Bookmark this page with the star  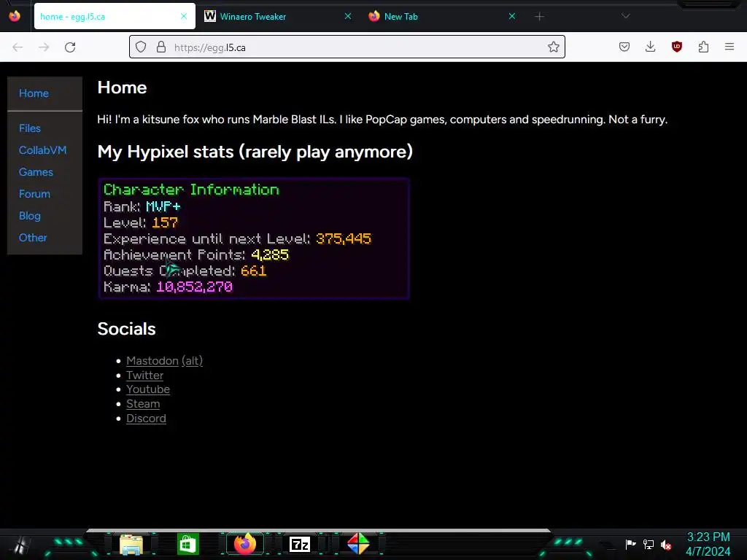(553, 47)
